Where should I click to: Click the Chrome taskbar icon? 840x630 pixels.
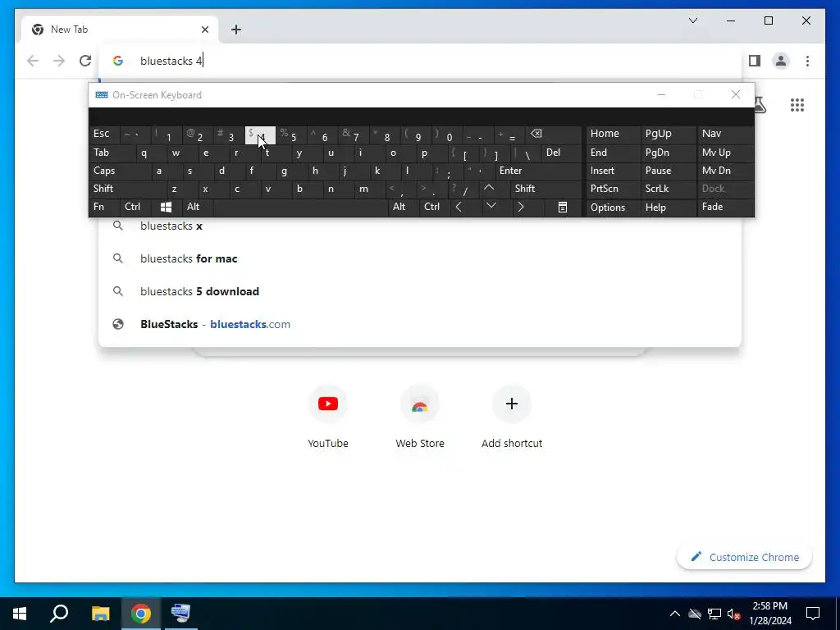pyautogui.click(x=141, y=614)
